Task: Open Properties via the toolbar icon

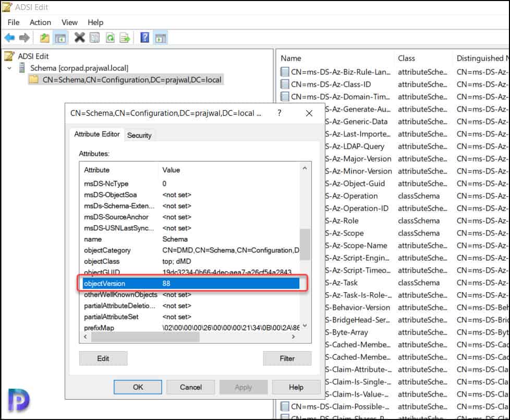Action: click(x=94, y=37)
